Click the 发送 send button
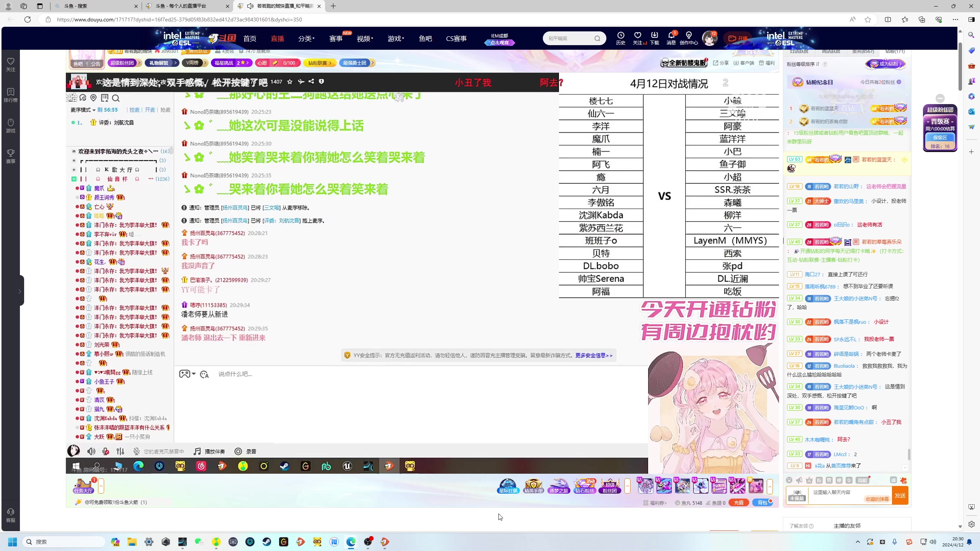Screen dimensions: 980x551 [x=900, y=496]
